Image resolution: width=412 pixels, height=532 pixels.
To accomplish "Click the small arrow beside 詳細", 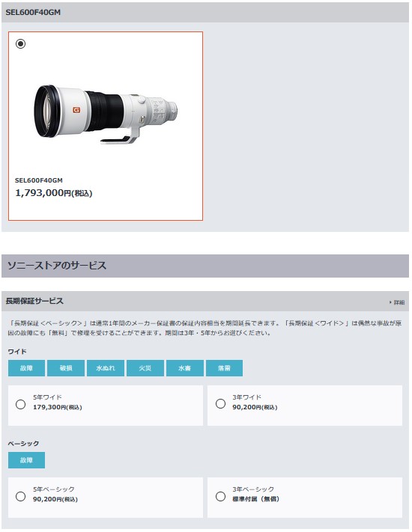I will point(390,302).
